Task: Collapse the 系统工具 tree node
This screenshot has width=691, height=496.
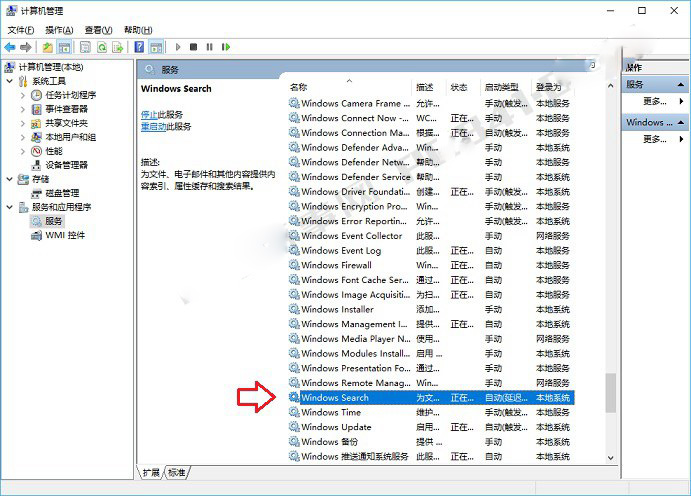Action: 10,81
